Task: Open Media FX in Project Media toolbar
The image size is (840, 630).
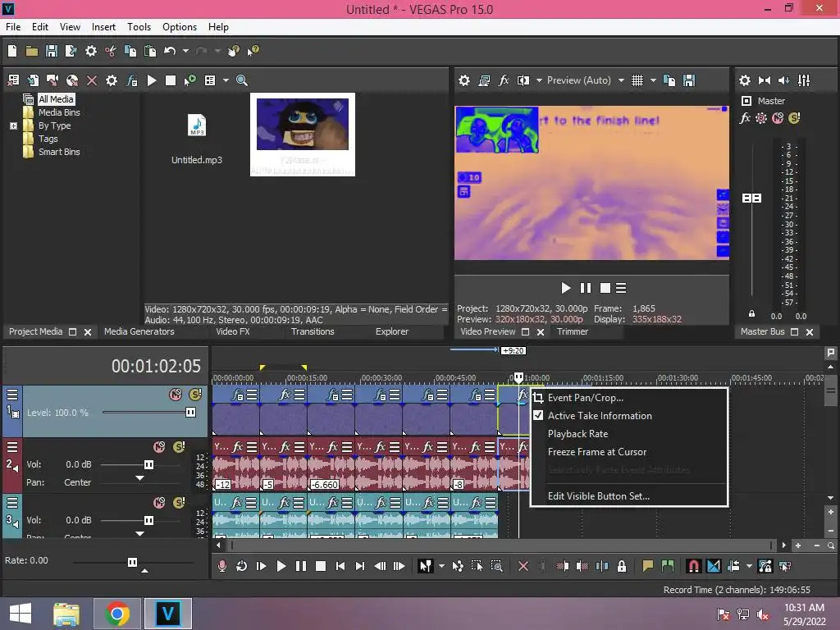Action: click(x=132, y=80)
